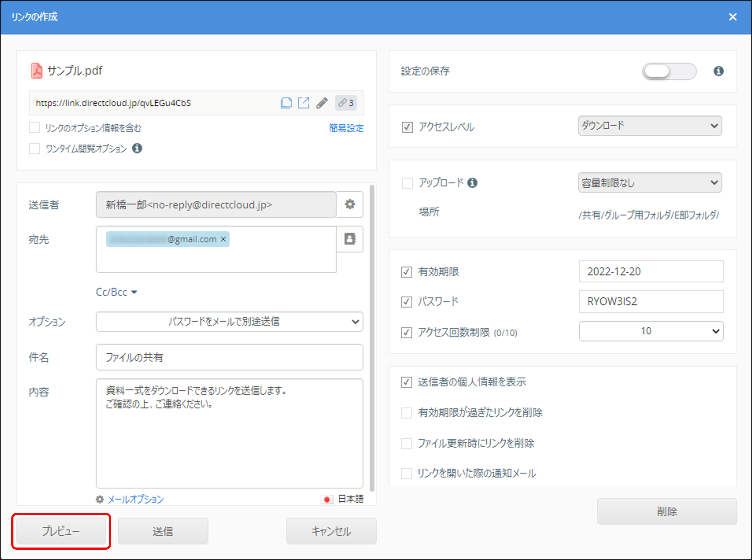Enable リンクのオプション情報を含む checkbox
This screenshot has height=560, width=752.
pos(35,128)
